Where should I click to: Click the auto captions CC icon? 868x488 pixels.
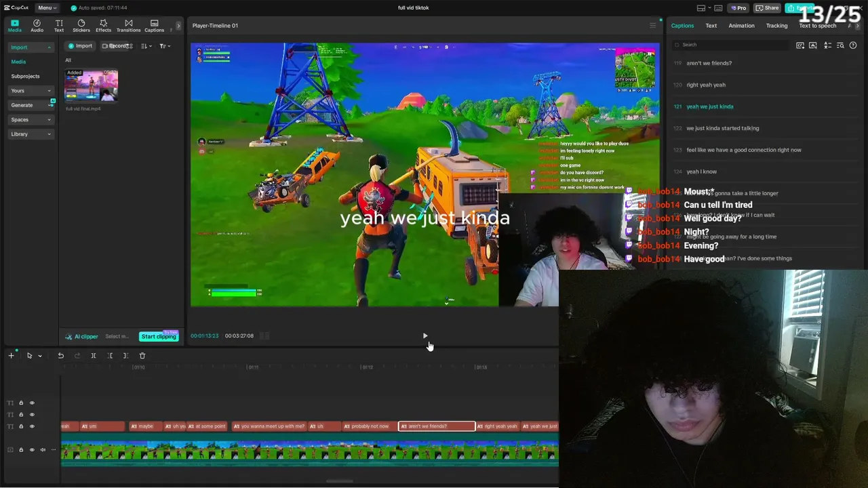(800, 45)
